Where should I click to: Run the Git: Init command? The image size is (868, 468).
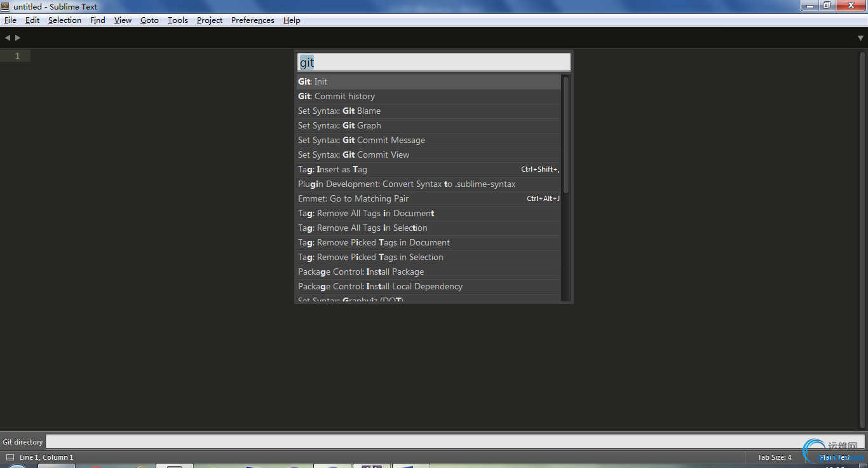pyautogui.click(x=429, y=81)
